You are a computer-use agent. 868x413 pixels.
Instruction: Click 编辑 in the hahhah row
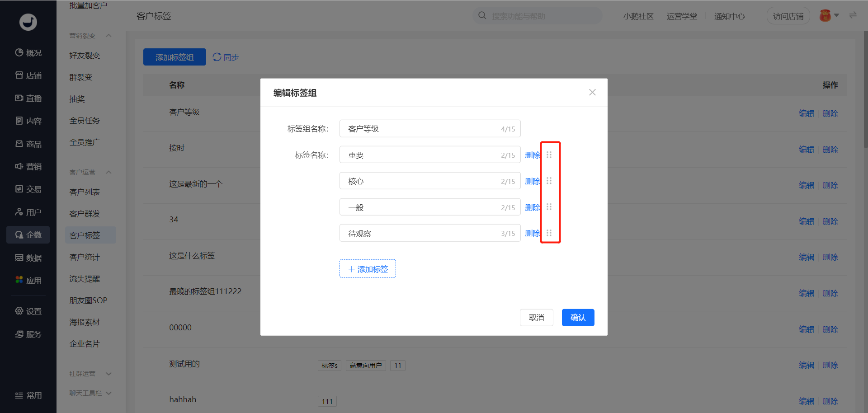click(807, 401)
